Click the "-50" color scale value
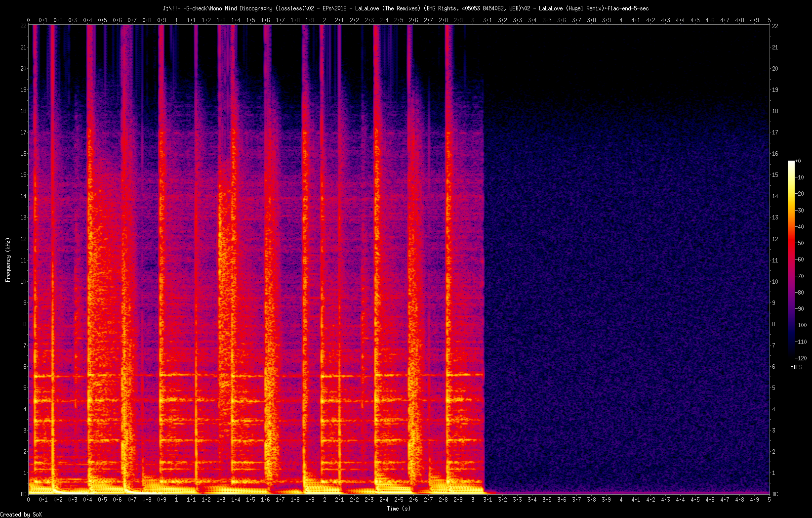 pyautogui.click(x=800, y=243)
